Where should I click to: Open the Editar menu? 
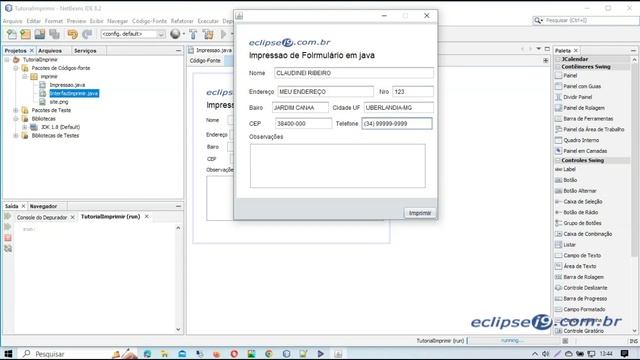[x=34, y=21]
